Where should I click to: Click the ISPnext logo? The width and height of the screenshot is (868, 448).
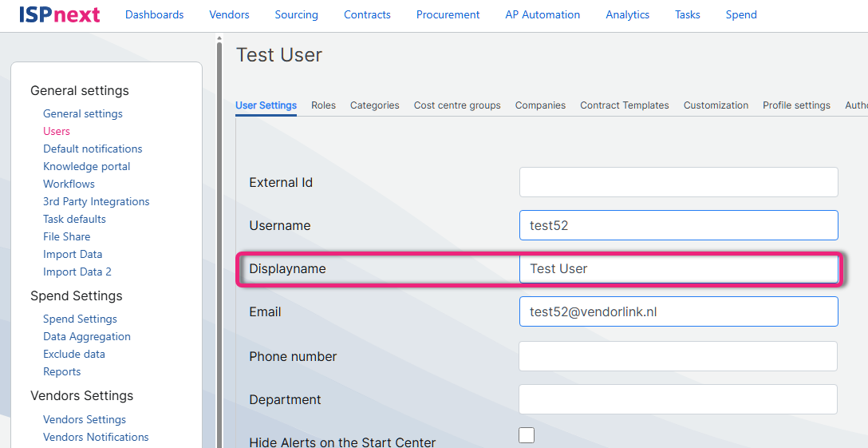[x=59, y=14]
